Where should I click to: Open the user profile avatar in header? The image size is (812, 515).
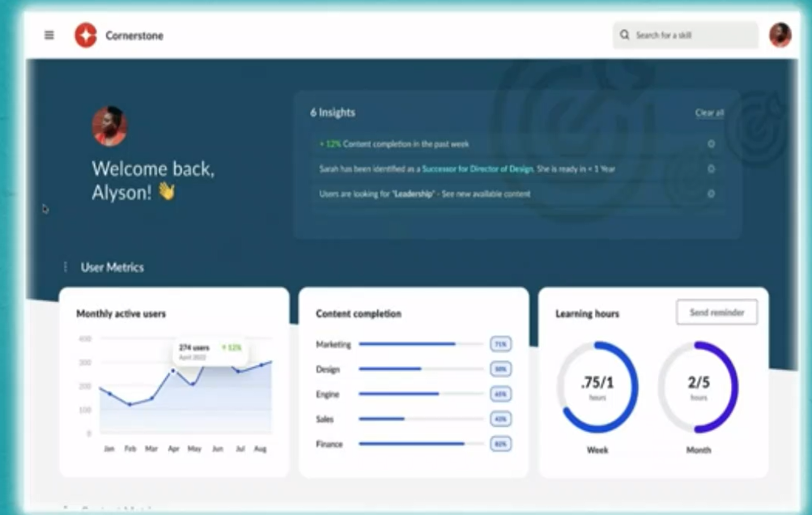780,35
